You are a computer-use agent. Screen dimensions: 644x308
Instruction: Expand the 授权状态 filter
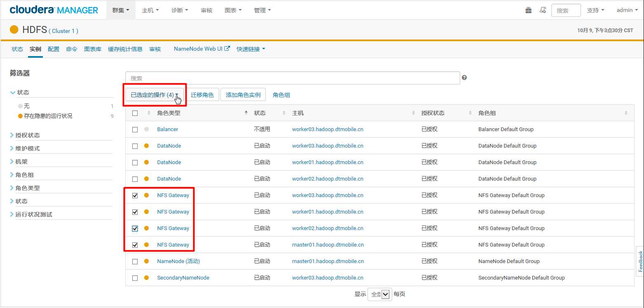[x=28, y=135]
